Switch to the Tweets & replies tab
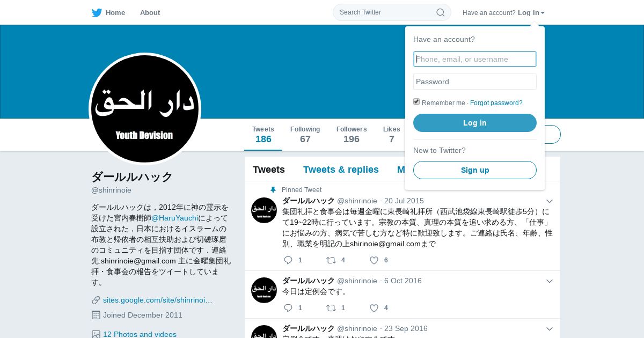This screenshot has height=338, width=644. pyautogui.click(x=341, y=170)
